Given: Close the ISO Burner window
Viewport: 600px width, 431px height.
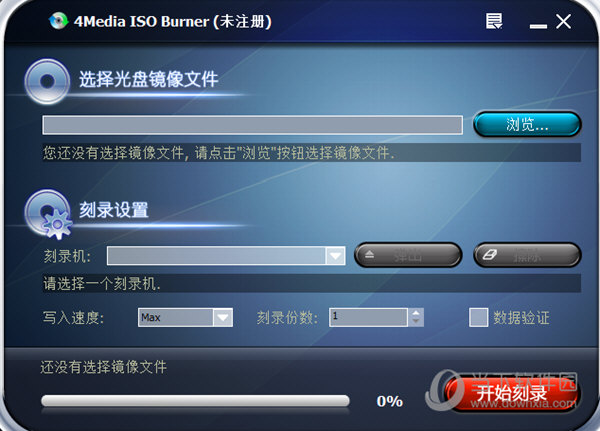Looking at the screenshot, I should coord(564,21).
